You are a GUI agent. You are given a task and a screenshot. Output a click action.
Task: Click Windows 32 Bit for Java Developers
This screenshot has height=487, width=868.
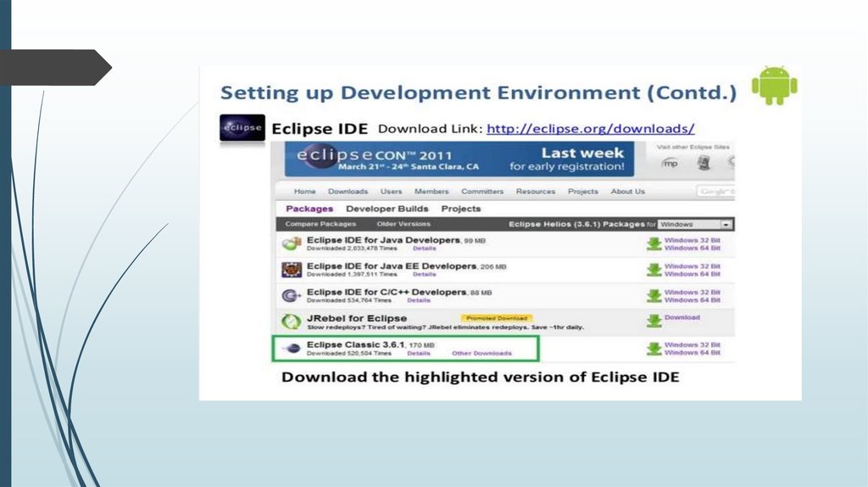692,240
